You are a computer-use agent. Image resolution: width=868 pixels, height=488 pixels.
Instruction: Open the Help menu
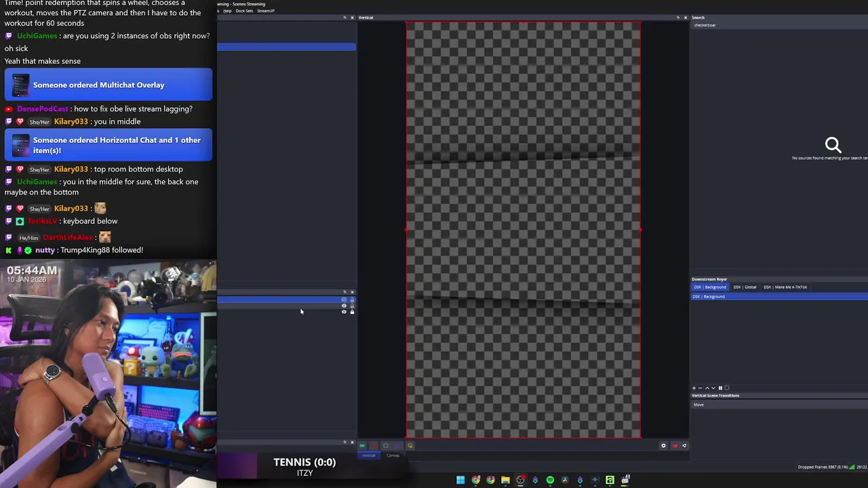coord(227,11)
